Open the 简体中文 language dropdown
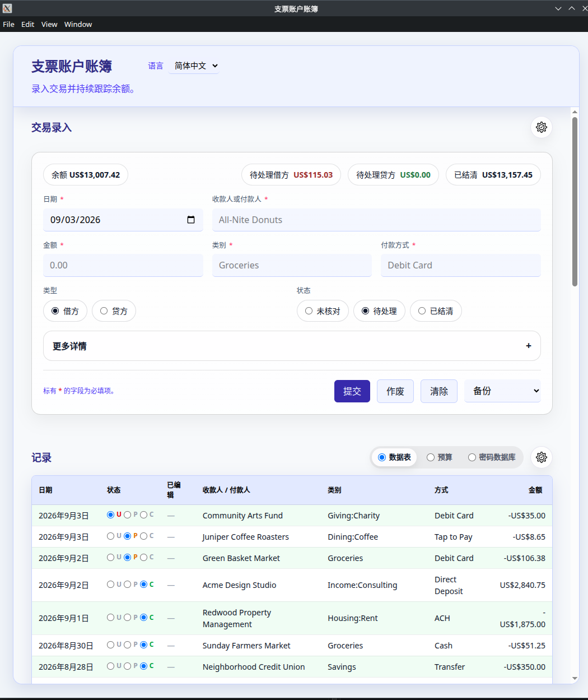588x700 pixels. pyautogui.click(x=194, y=66)
